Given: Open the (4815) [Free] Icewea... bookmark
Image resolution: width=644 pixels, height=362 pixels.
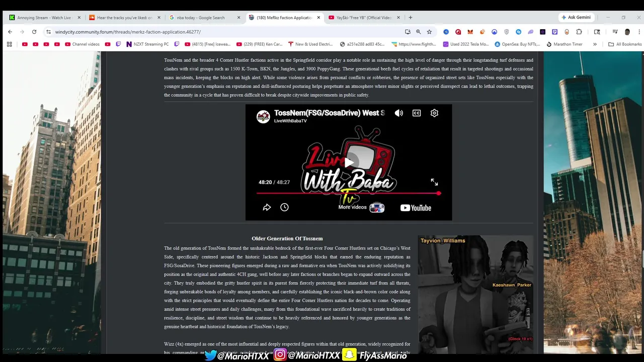Looking at the screenshot, I should [x=207, y=44].
